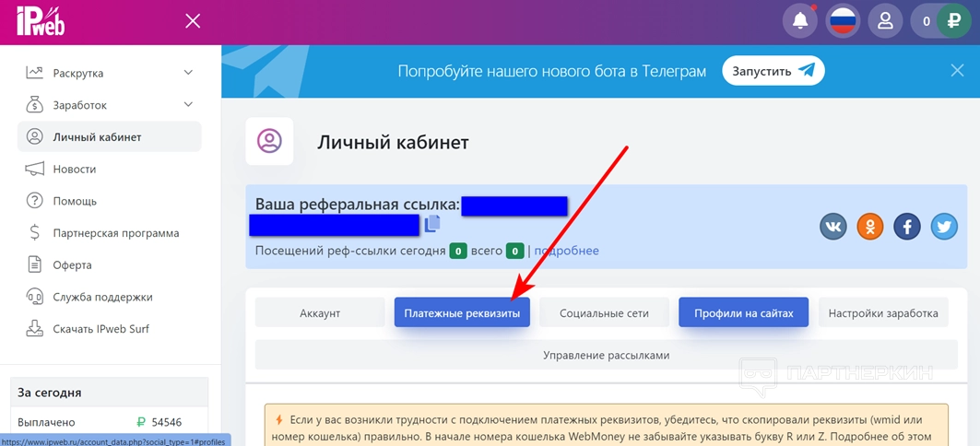Viewport: 980px width, 446px height.
Task: Click the Новости megaphone icon
Action: [34, 169]
